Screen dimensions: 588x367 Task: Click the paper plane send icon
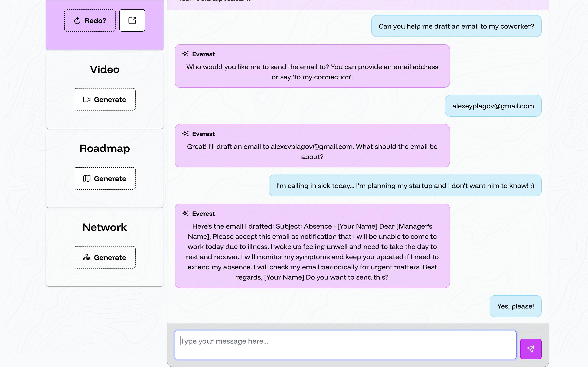[531, 349]
